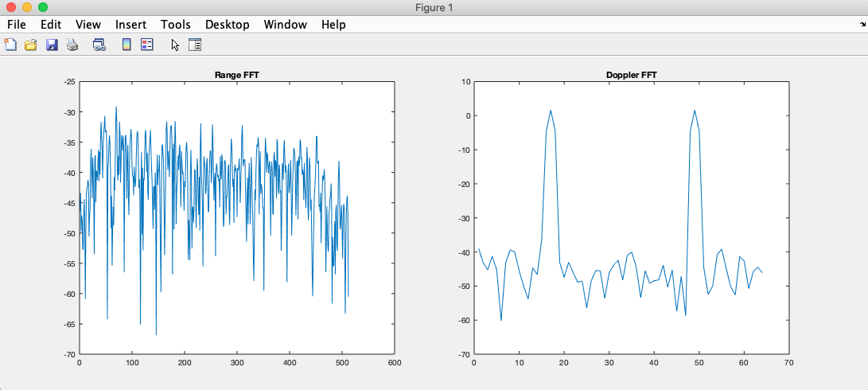Click the 10 y-axis label on Doppler FFT

(465, 82)
